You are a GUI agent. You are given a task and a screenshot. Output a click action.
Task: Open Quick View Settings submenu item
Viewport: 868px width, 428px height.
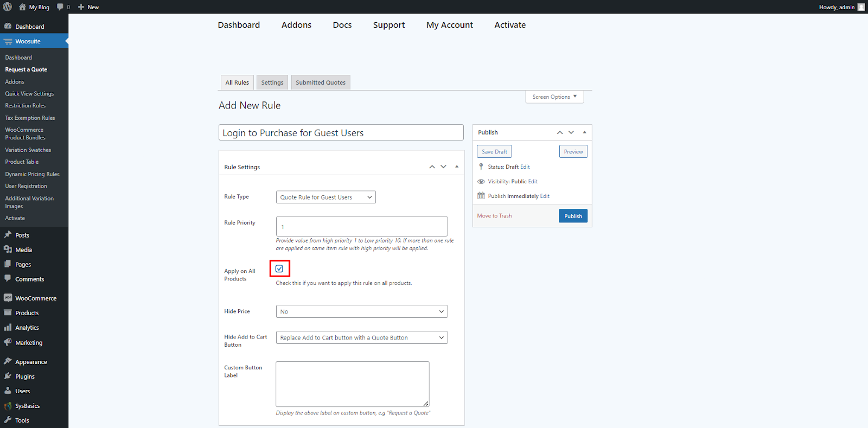[x=29, y=94]
